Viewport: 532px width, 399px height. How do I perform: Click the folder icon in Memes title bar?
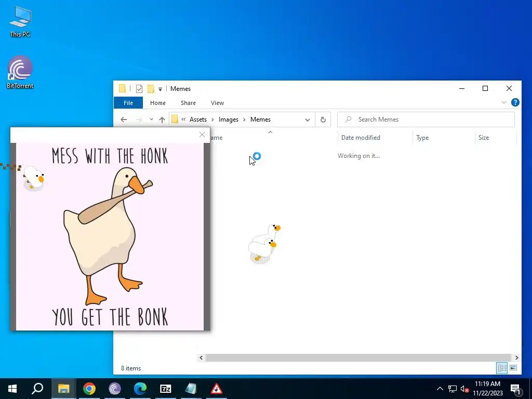pyautogui.click(x=122, y=88)
